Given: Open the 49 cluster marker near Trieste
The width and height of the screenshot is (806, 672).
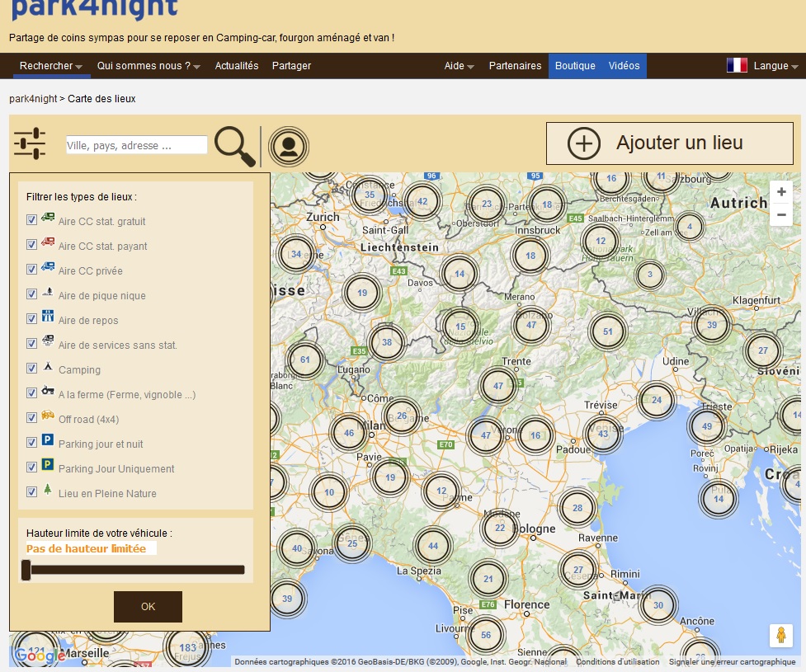Looking at the screenshot, I should coord(707,426).
